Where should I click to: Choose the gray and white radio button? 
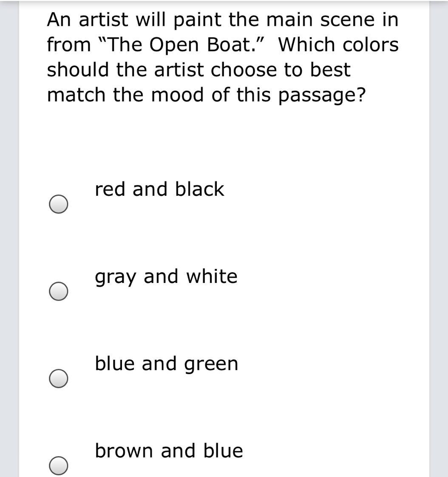[x=58, y=291]
